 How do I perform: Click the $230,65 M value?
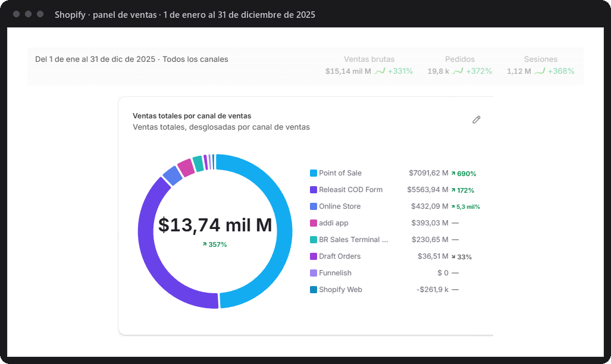pyautogui.click(x=430, y=240)
